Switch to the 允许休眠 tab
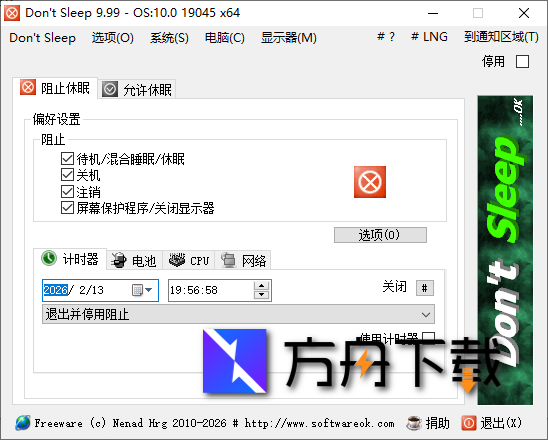Image resolution: width=548 pixels, height=440 pixels. tap(137, 89)
